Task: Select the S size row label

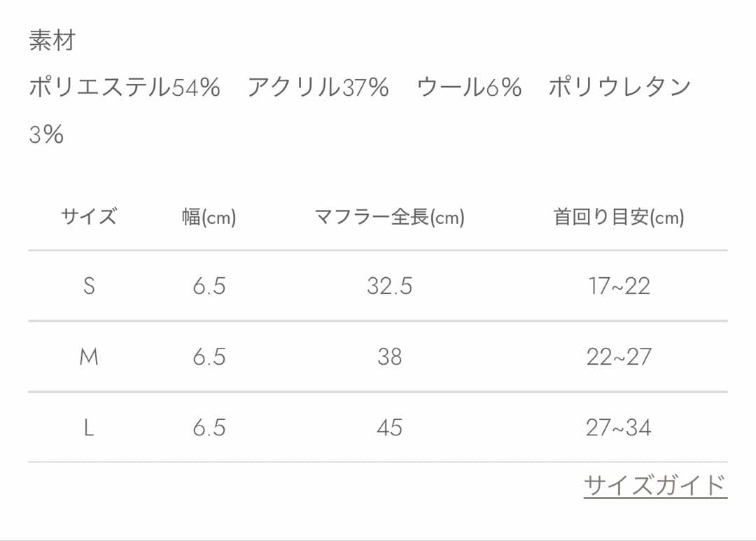Action: click(x=89, y=286)
